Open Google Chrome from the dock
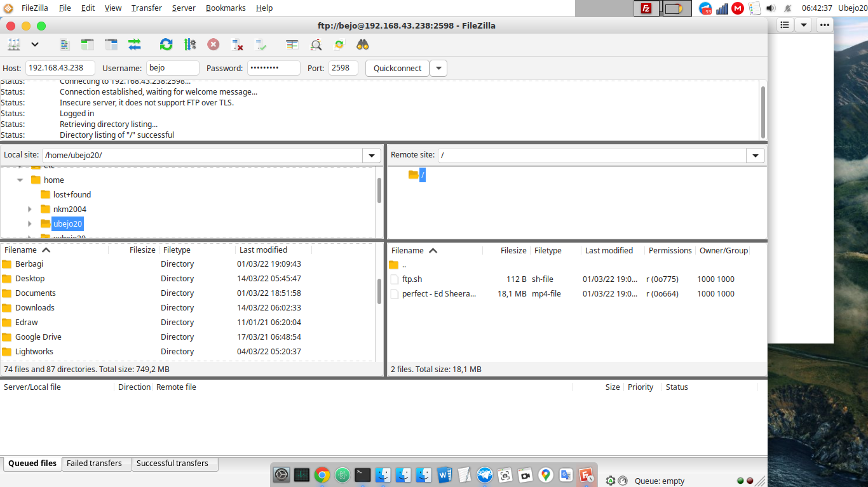This screenshot has height=487, width=868. coord(322,474)
